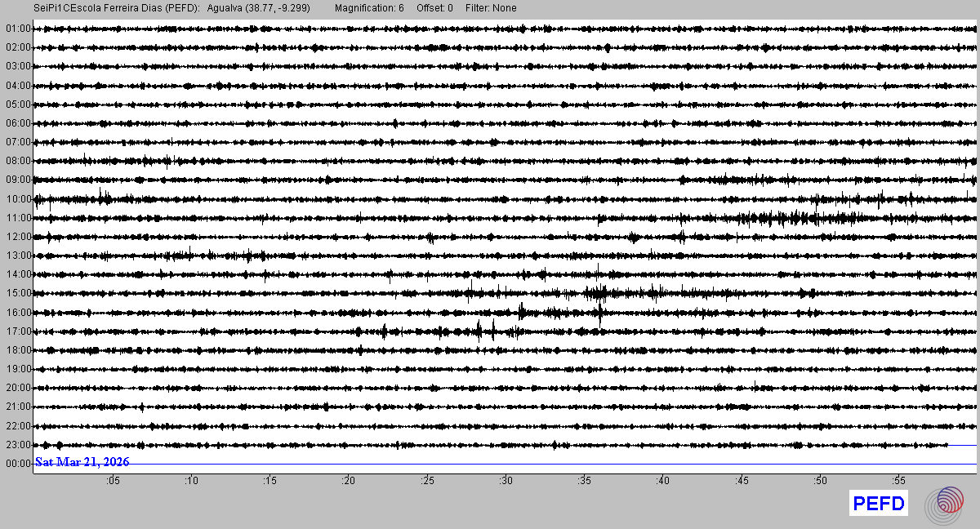This screenshot has height=529, width=980.
Task: Click the :45 minute axis marker
Action: coord(742,482)
